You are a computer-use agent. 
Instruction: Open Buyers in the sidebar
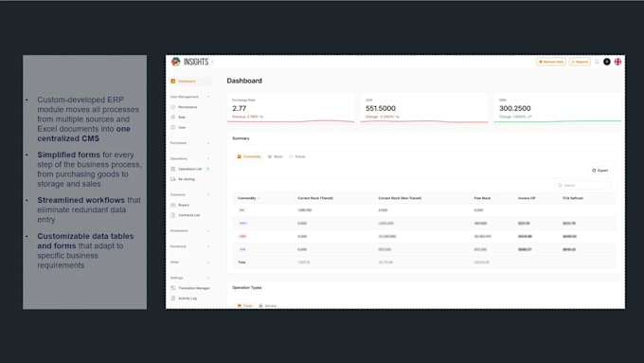[180, 205]
